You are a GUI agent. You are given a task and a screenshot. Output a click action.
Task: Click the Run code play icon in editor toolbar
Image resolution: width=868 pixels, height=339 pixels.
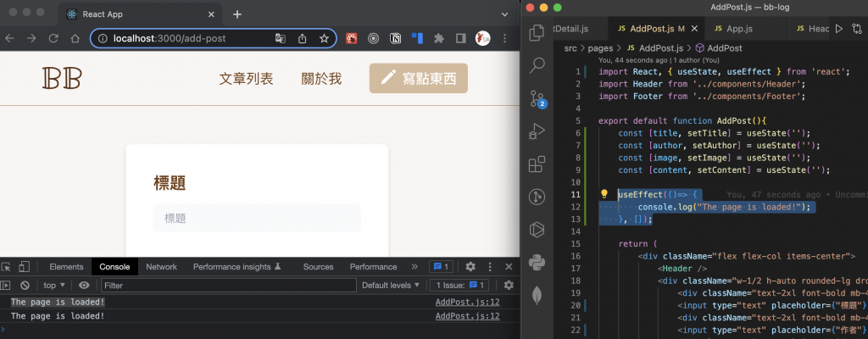(x=838, y=28)
